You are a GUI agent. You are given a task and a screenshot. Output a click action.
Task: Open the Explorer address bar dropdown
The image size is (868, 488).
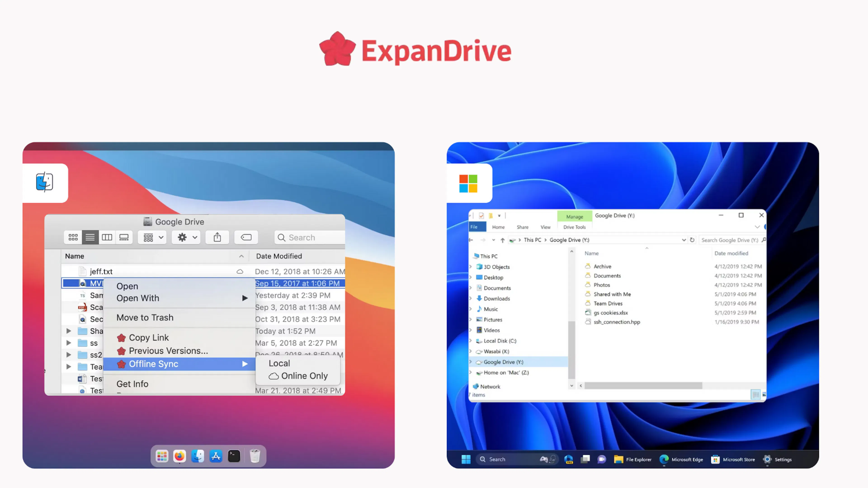(684, 240)
